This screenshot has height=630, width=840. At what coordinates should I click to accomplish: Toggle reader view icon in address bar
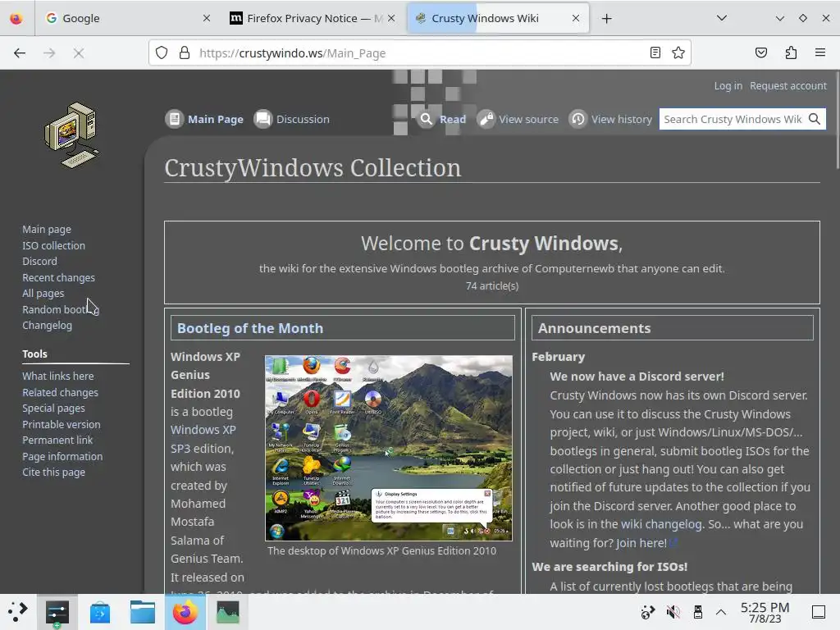click(x=655, y=52)
